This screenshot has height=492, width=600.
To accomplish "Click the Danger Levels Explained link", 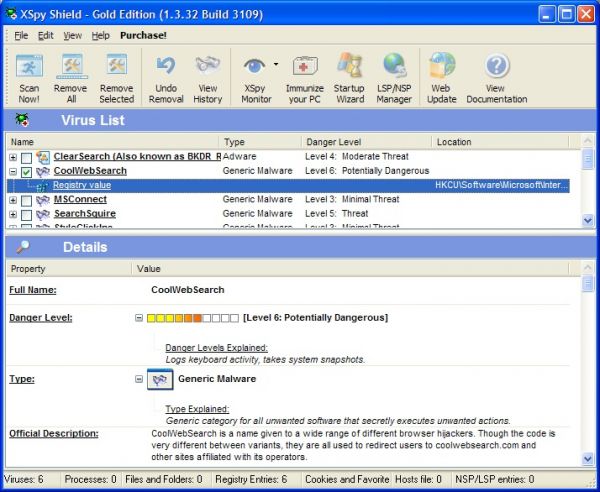I will click(216, 348).
